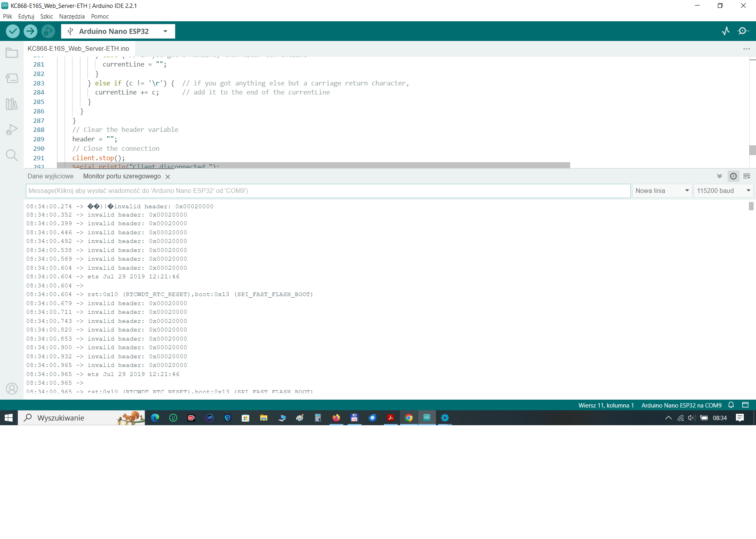Start debugging with the debug play icon
This screenshot has height=539, width=756.
(48, 31)
